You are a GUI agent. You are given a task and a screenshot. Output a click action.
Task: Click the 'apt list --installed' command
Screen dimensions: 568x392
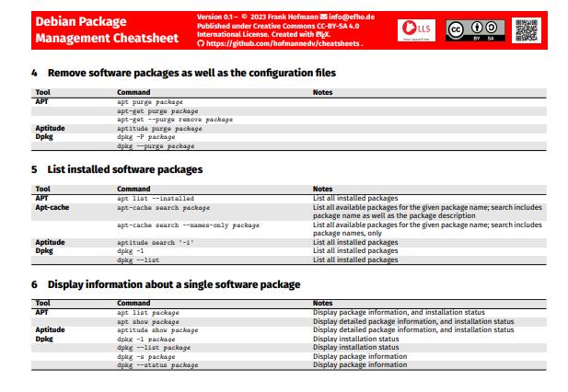point(156,199)
